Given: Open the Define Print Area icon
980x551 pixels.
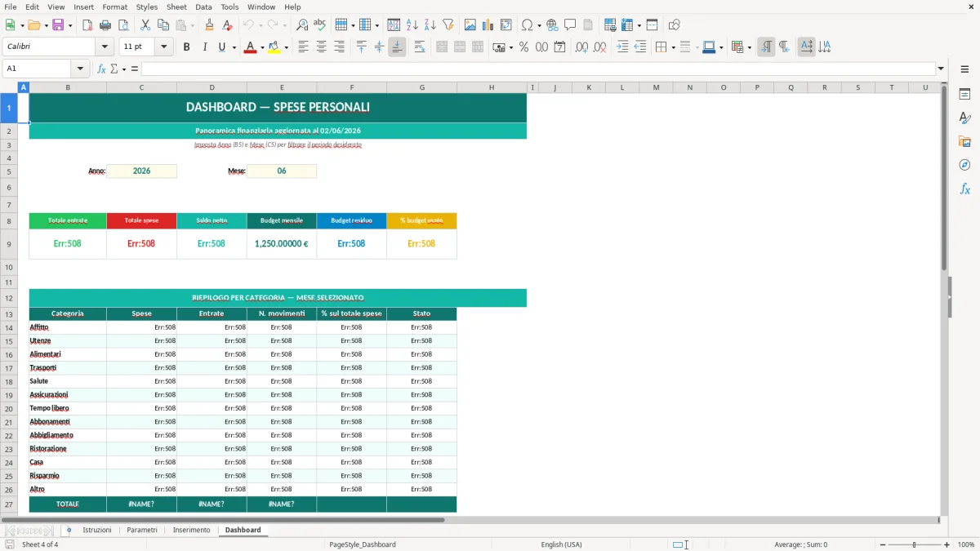Looking at the screenshot, I should [610, 25].
